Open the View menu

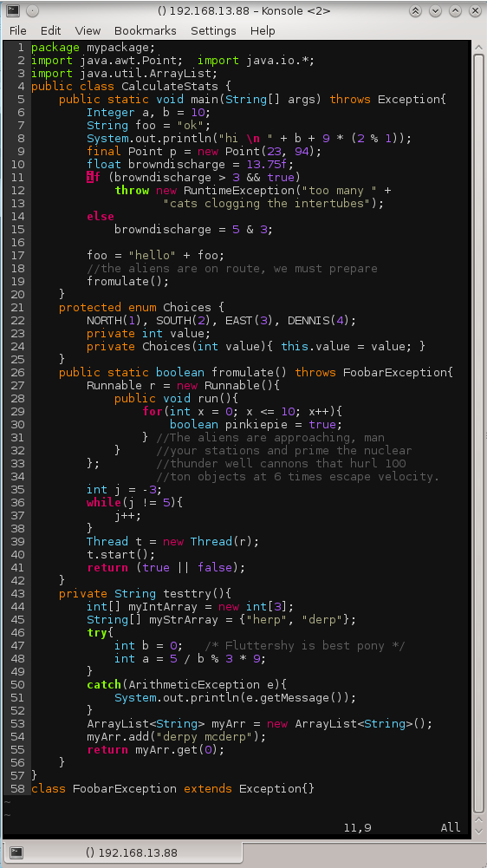tap(88, 31)
